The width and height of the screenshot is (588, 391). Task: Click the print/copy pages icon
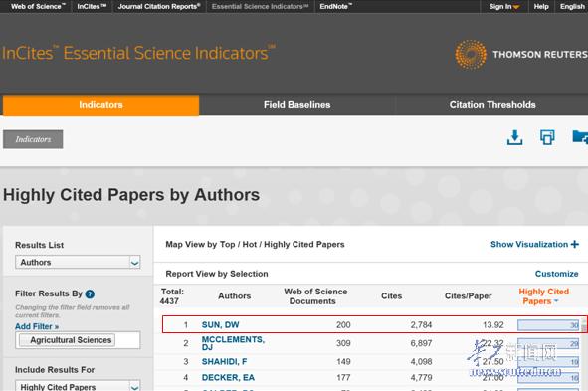(547, 137)
